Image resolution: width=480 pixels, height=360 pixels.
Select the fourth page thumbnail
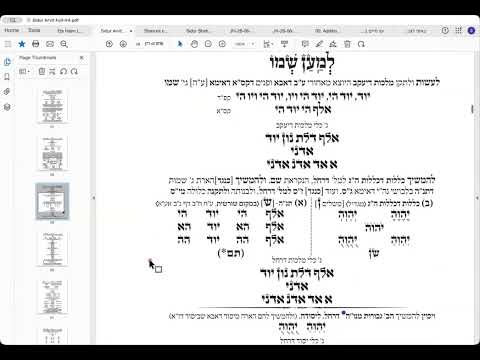pyautogui.click(x=52, y=249)
